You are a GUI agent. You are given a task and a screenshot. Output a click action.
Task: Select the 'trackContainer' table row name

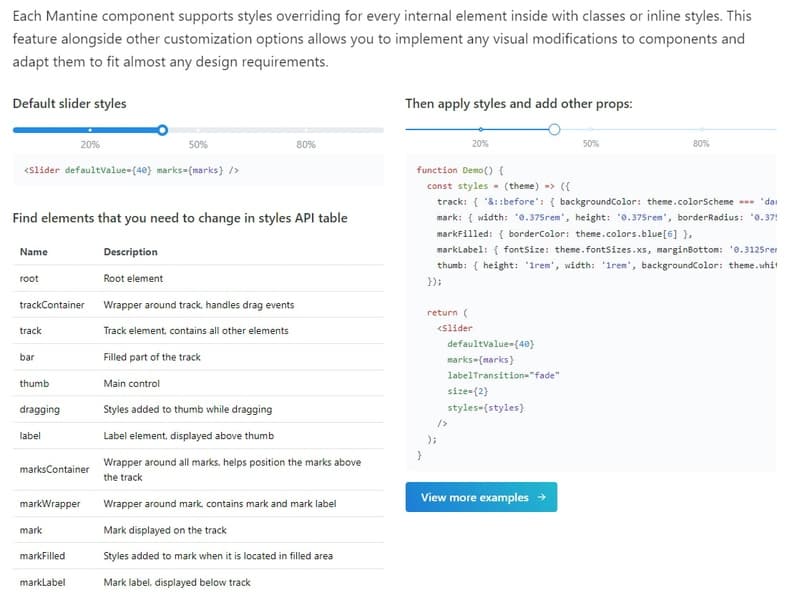52,305
